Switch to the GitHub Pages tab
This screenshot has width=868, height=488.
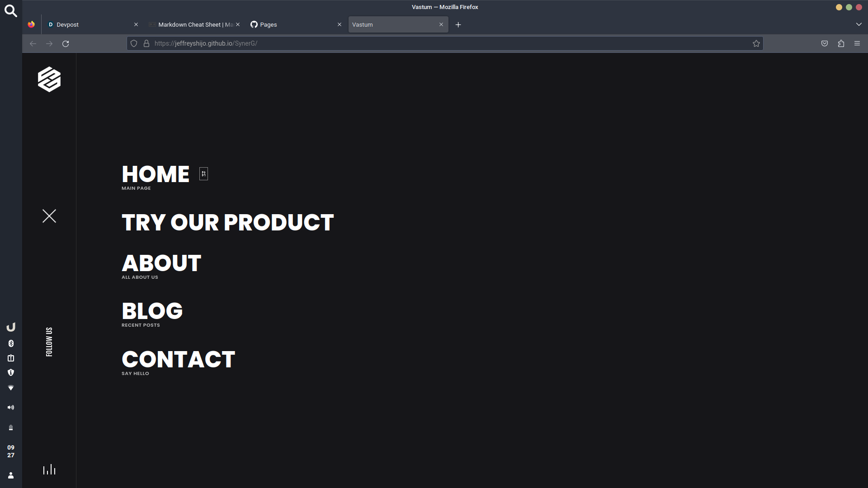(289, 24)
